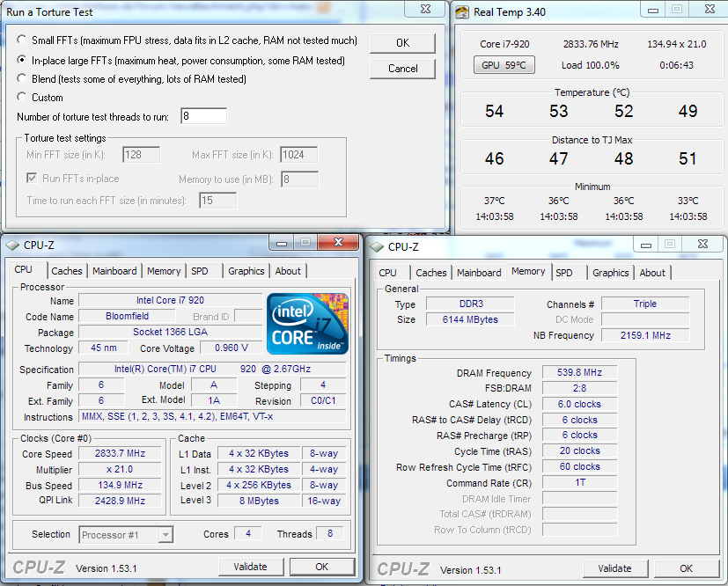The image size is (728, 586).
Task: Click the Bloomfield code name value
Action: (x=128, y=316)
